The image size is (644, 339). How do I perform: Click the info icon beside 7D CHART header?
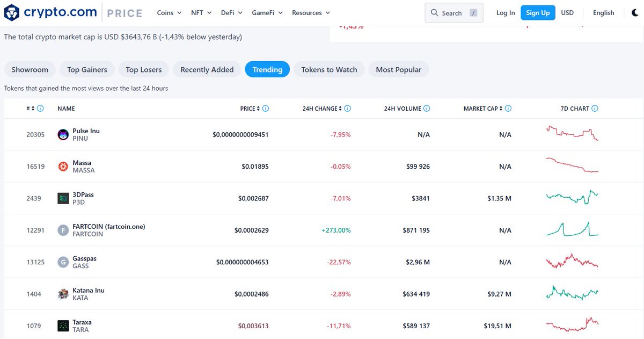[x=595, y=109]
